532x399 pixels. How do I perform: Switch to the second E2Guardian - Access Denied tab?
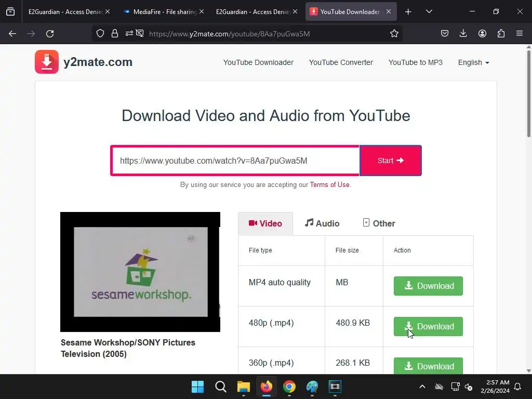[253, 12]
